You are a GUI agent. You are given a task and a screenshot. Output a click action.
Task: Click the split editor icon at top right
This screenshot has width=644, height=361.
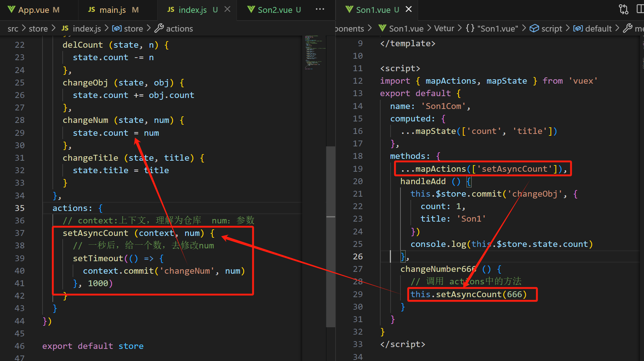640,9
